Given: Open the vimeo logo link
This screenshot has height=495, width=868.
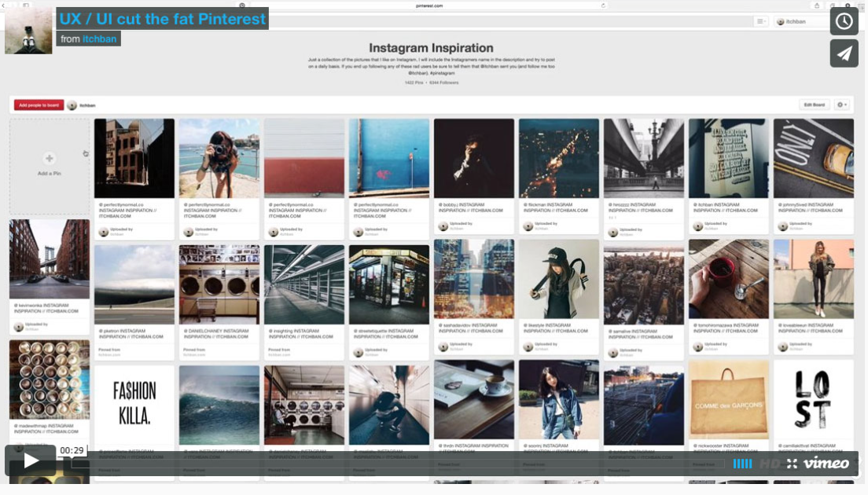Looking at the screenshot, I should click(x=826, y=463).
